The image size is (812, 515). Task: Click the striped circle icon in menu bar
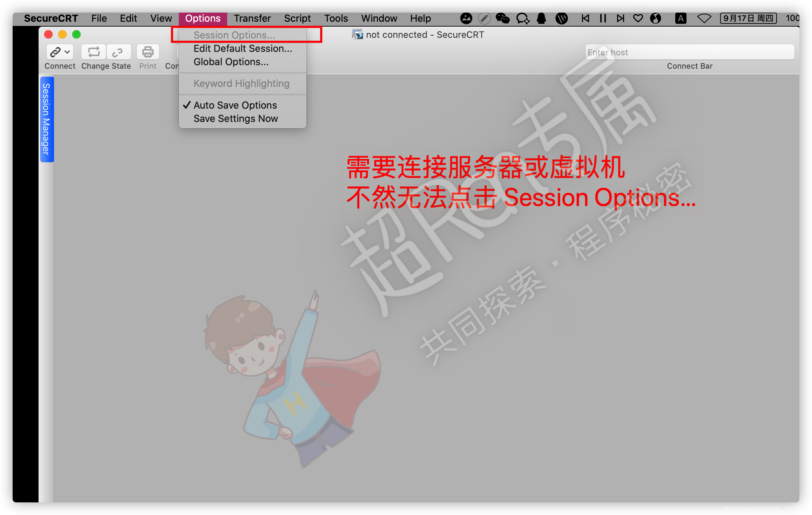(x=561, y=18)
